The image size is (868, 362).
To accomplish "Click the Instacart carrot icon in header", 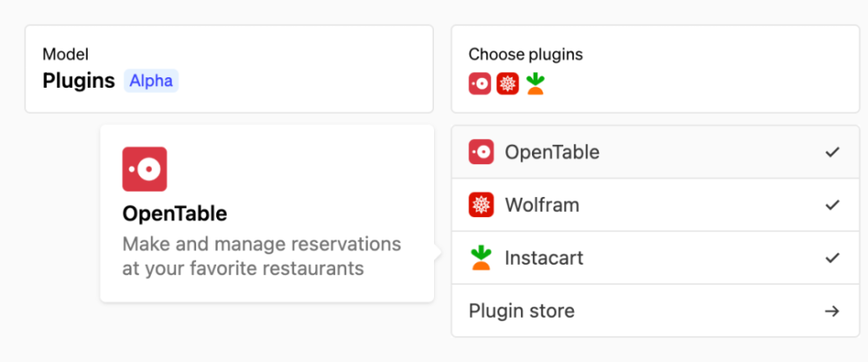I will pyautogui.click(x=536, y=83).
